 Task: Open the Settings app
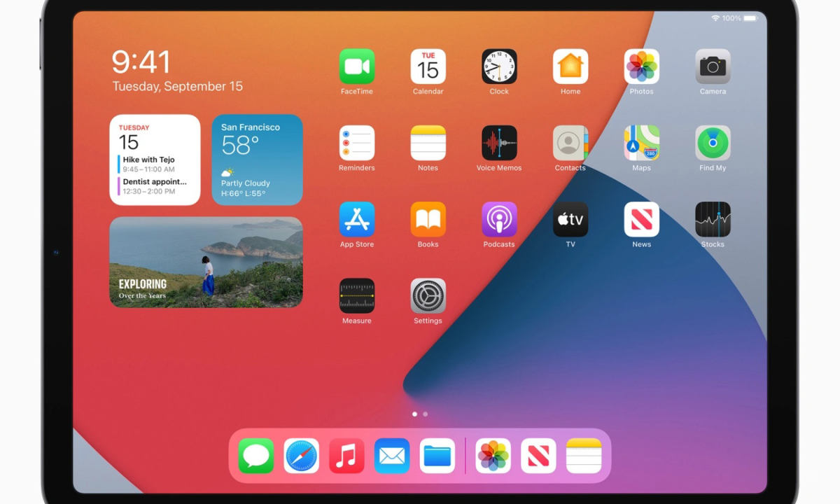428,295
